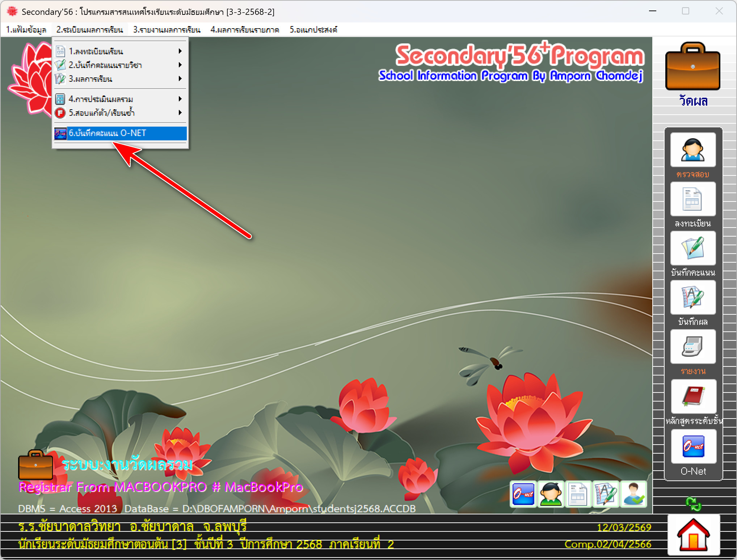Screen dimensions: 737x560
Task: Open the รายงาน printer report icon
Action: tap(692, 347)
